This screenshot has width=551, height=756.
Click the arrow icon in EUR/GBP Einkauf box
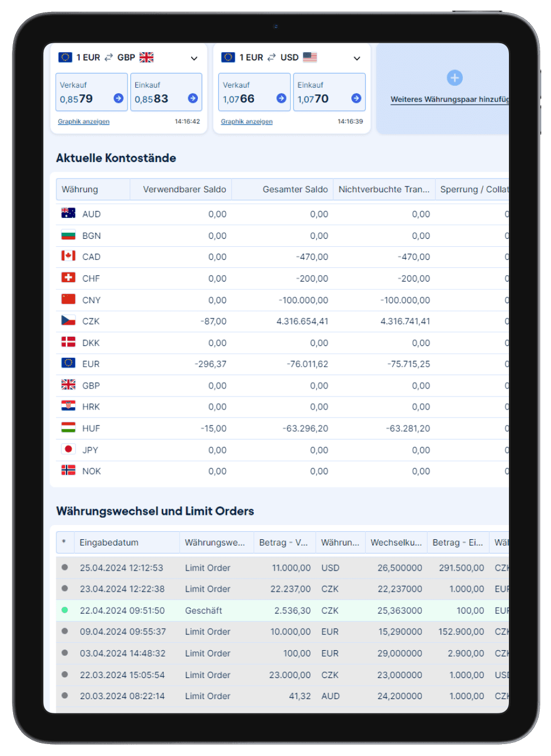(x=193, y=98)
